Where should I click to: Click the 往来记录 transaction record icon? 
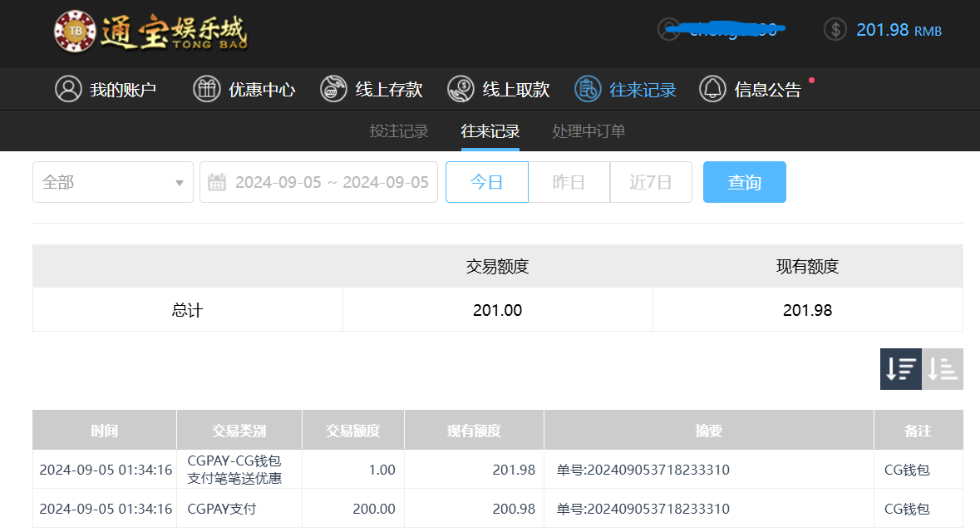pyautogui.click(x=588, y=89)
